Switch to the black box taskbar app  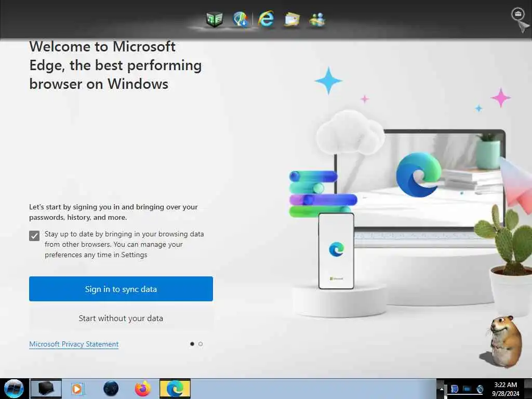point(46,389)
